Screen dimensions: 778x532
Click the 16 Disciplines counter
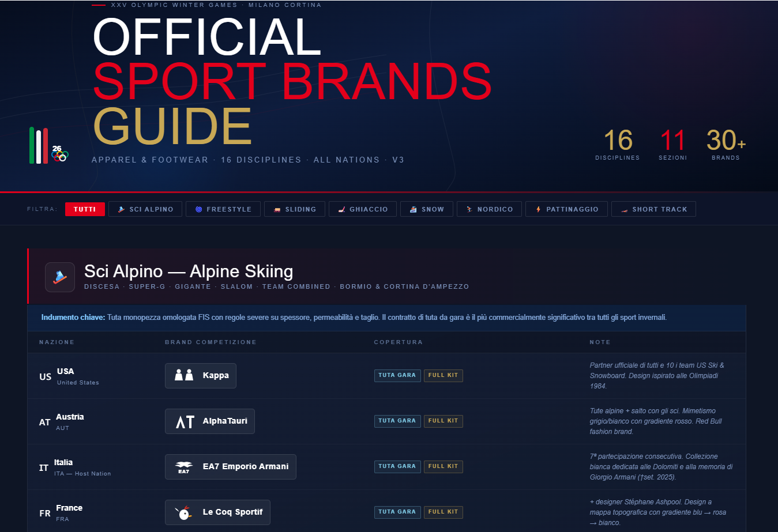tap(618, 145)
